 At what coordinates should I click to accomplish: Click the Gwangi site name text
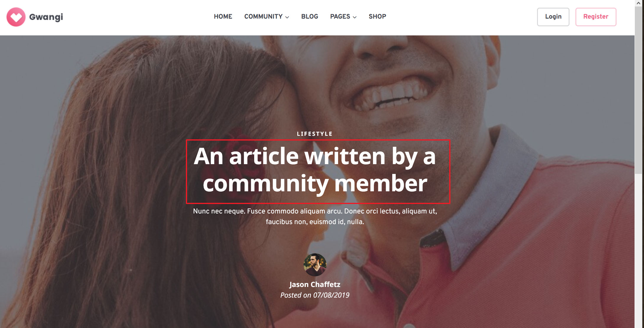point(46,17)
